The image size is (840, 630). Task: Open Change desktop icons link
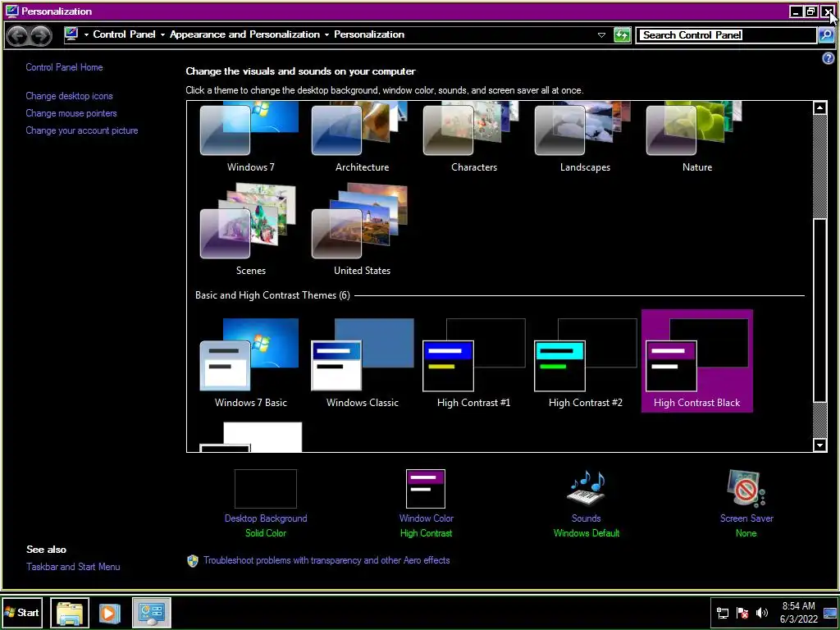69,96
